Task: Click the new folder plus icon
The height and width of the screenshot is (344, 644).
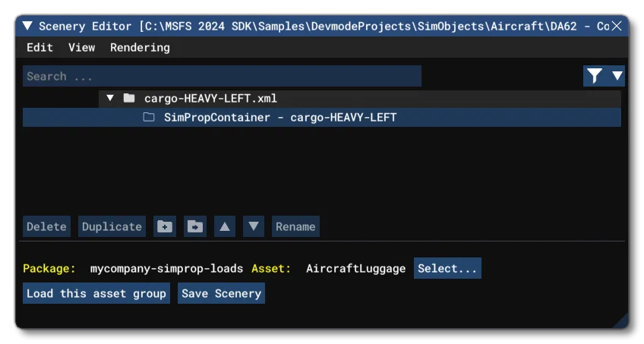Action: (165, 226)
